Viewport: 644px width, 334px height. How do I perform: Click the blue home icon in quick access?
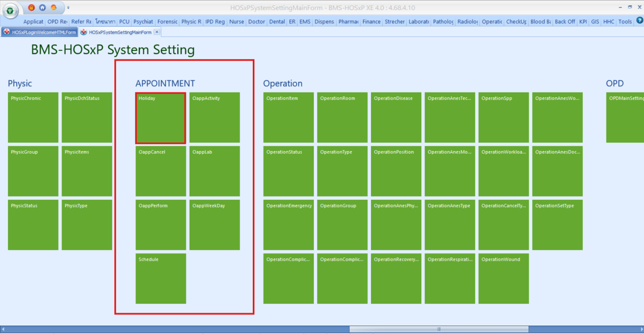(x=42, y=7)
